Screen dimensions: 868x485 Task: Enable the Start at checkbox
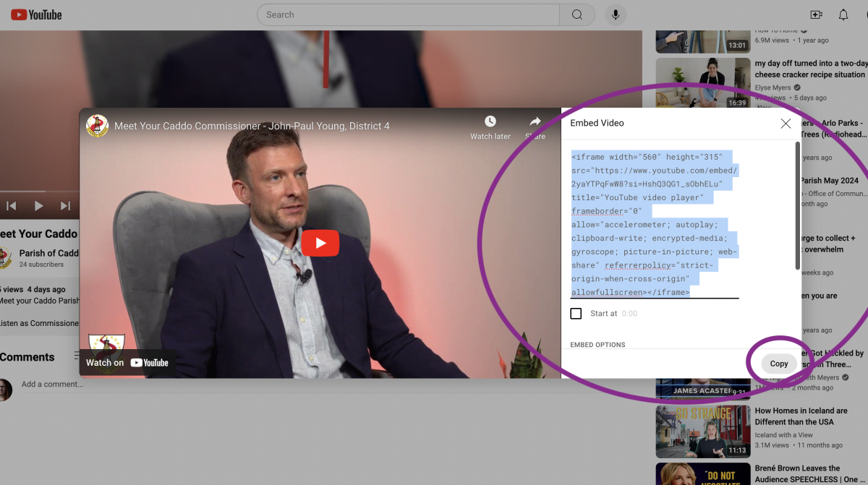[576, 314]
